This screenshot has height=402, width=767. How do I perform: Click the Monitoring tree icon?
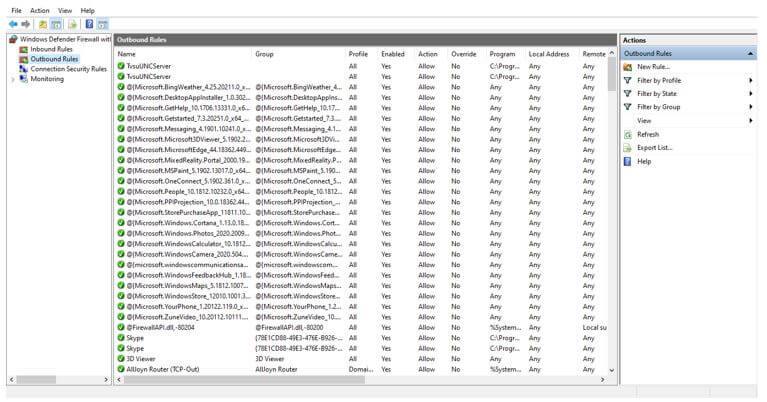point(23,79)
